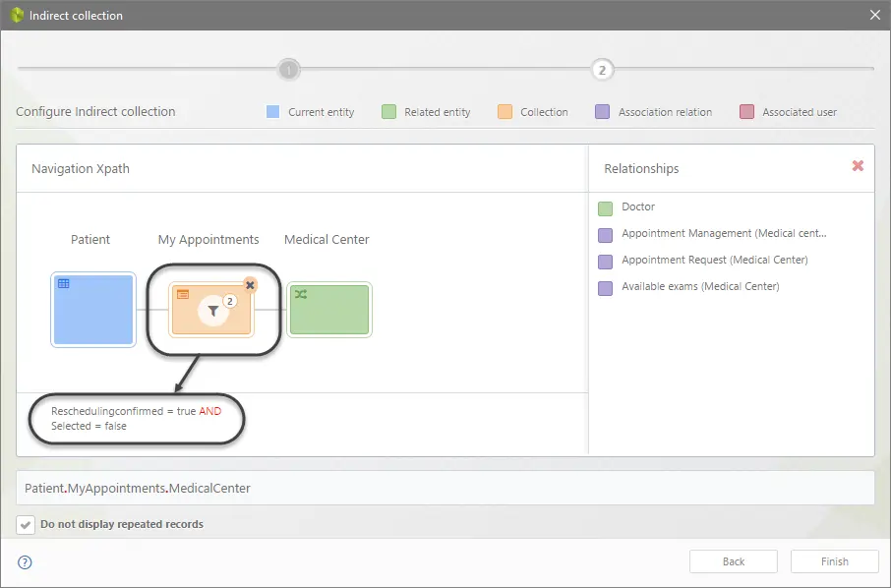Image resolution: width=891 pixels, height=588 pixels.
Task: Click the Configure Indirect collection title text
Action: coord(95,112)
